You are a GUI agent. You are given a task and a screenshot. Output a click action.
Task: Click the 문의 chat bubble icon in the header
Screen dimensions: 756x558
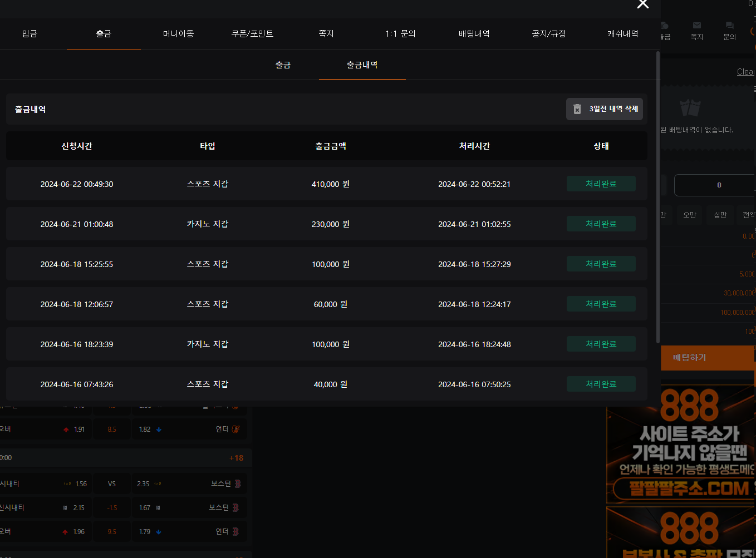click(x=729, y=26)
